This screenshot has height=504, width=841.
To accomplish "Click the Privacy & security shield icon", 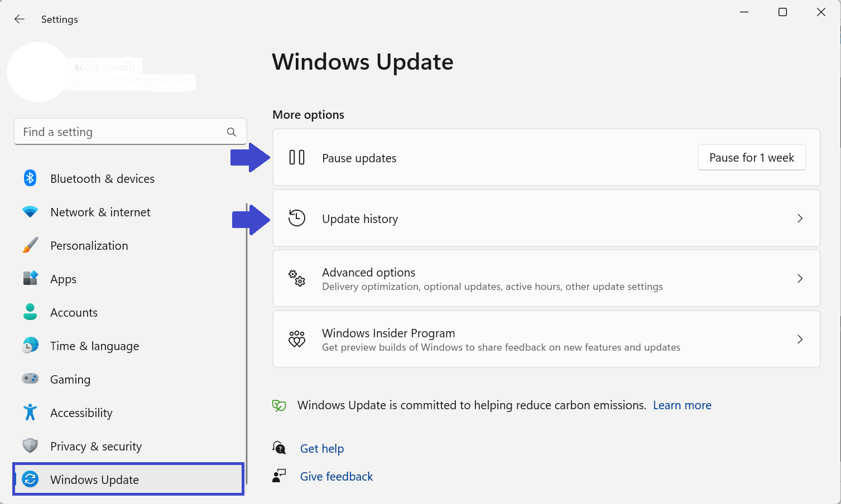I will [30, 446].
